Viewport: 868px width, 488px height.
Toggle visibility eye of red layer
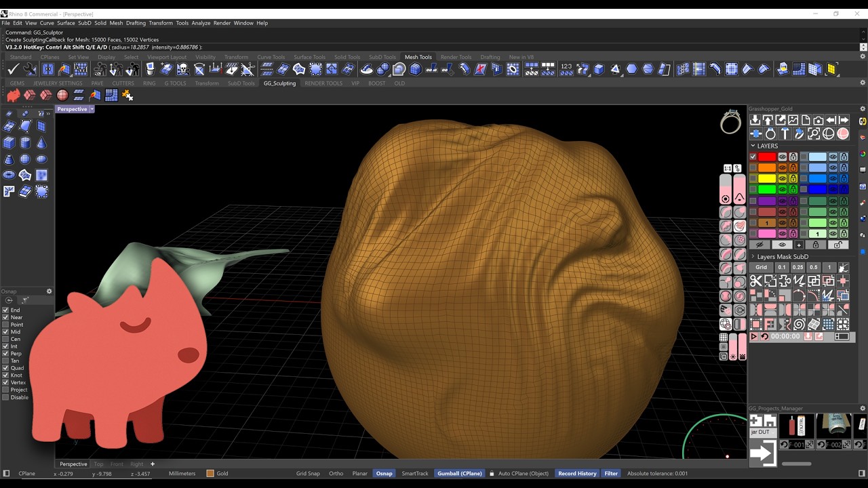pos(782,157)
